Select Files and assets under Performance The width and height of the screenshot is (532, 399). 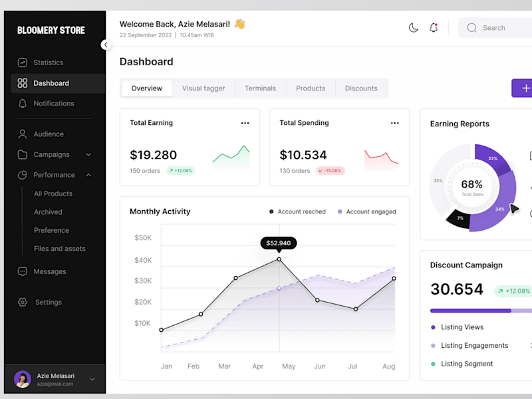tap(59, 249)
